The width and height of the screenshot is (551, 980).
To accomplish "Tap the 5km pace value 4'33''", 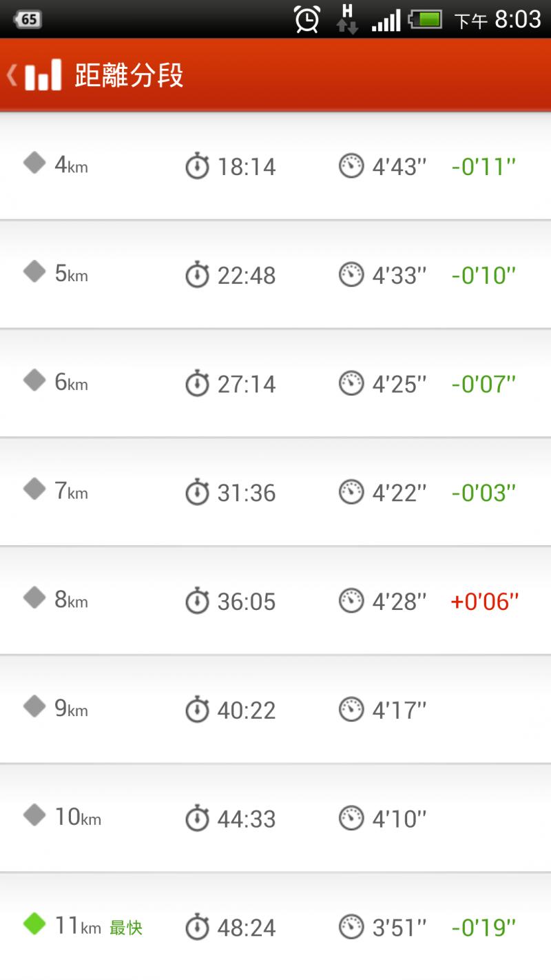I will click(x=399, y=276).
